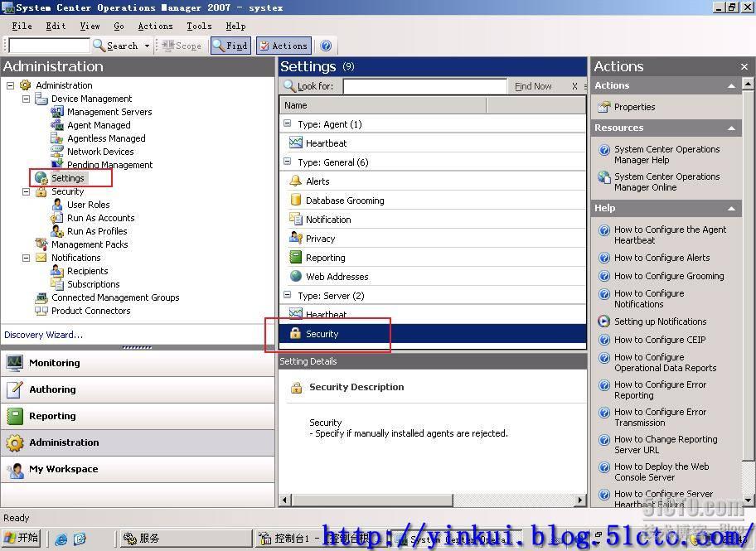The width and height of the screenshot is (756, 551).
Task: Click the help question mark toolbar icon
Action: [x=326, y=46]
